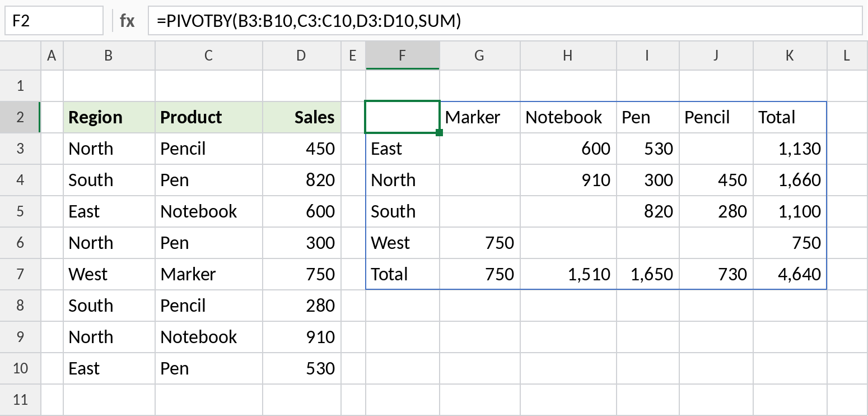Click Pen column total 1,650

pos(648,274)
